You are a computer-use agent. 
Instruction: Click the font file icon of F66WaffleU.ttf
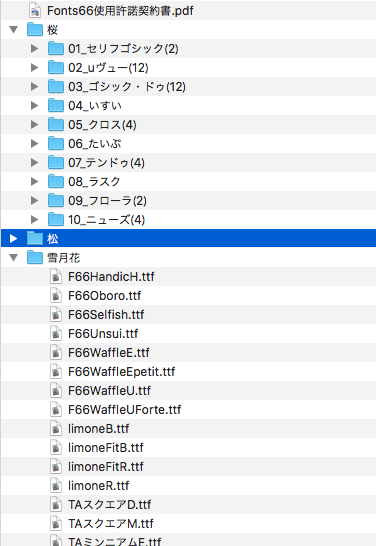click(x=56, y=391)
